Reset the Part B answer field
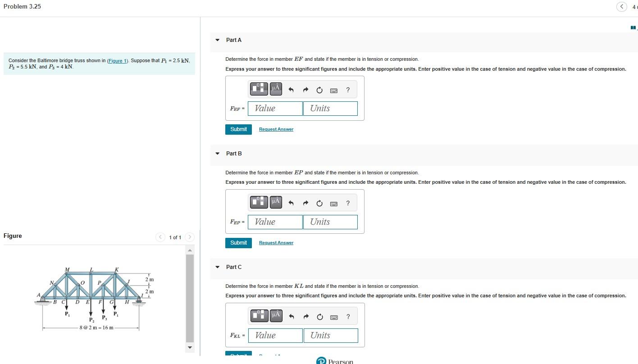638x364 pixels. coord(319,204)
